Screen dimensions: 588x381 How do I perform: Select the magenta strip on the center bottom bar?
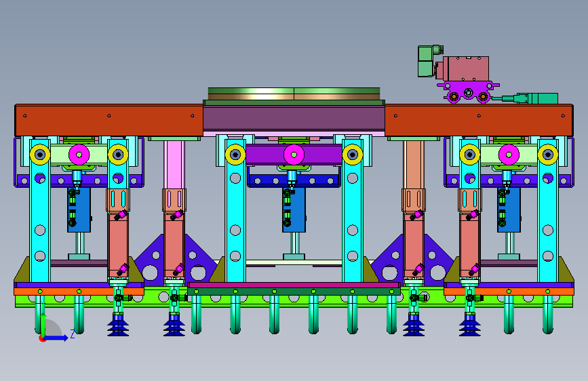tap(294, 285)
